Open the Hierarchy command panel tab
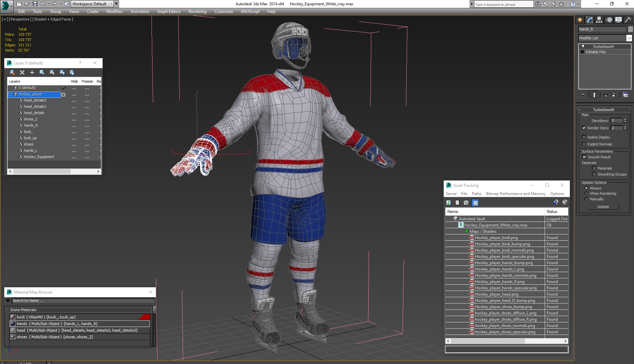This screenshot has height=364, width=634. [x=599, y=20]
